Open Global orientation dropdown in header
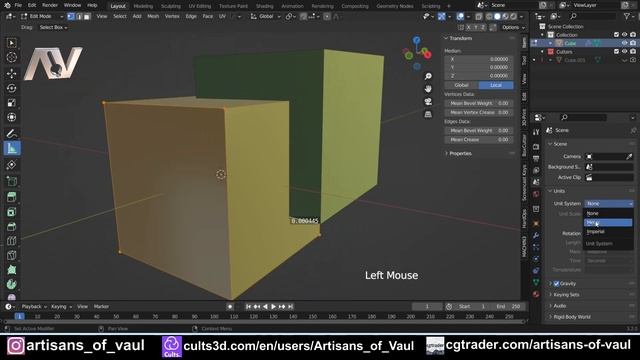Screen dimensions: 640x360 [x=266, y=16]
